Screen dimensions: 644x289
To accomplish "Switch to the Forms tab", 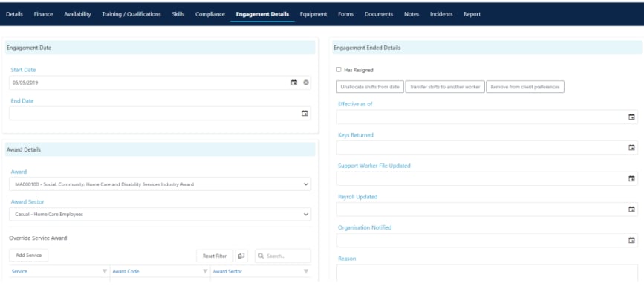I will coord(346,14).
